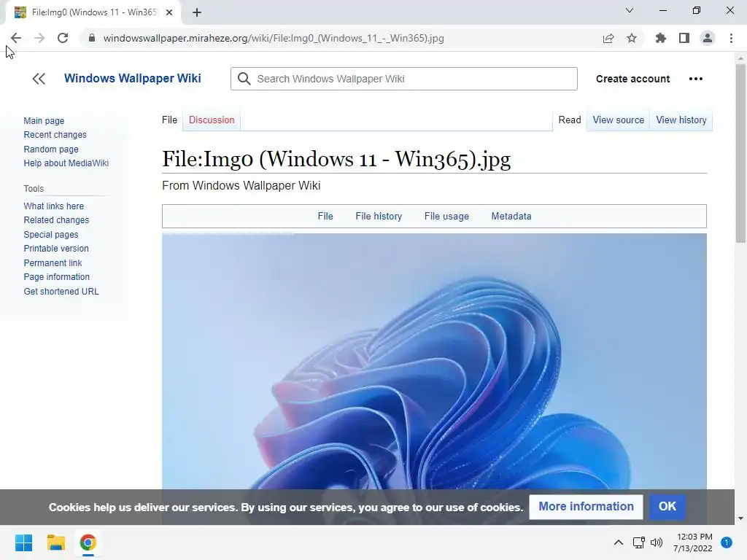Image resolution: width=747 pixels, height=560 pixels.
Task: Open Printable version
Action: pyautogui.click(x=56, y=249)
